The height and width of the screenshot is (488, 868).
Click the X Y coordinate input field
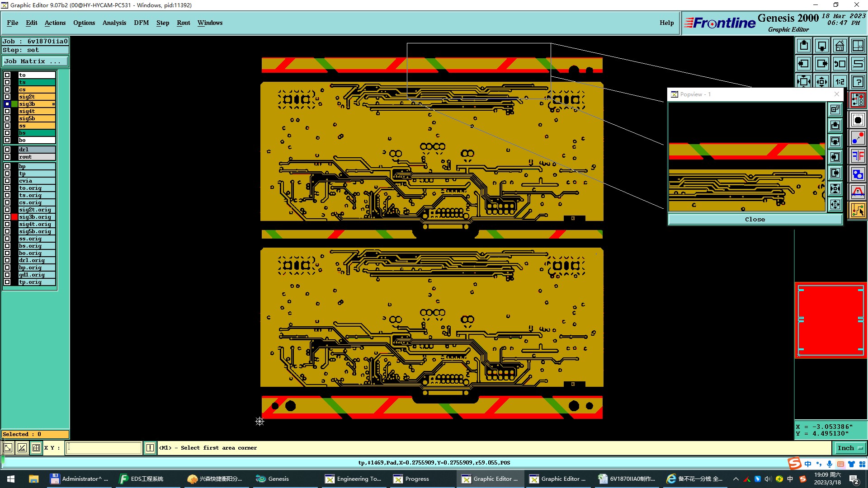tap(104, 448)
